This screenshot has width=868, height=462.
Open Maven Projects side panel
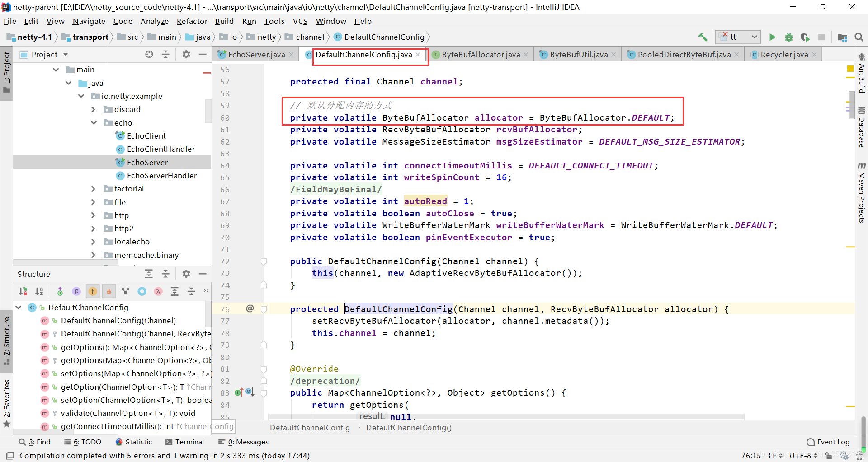862,193
